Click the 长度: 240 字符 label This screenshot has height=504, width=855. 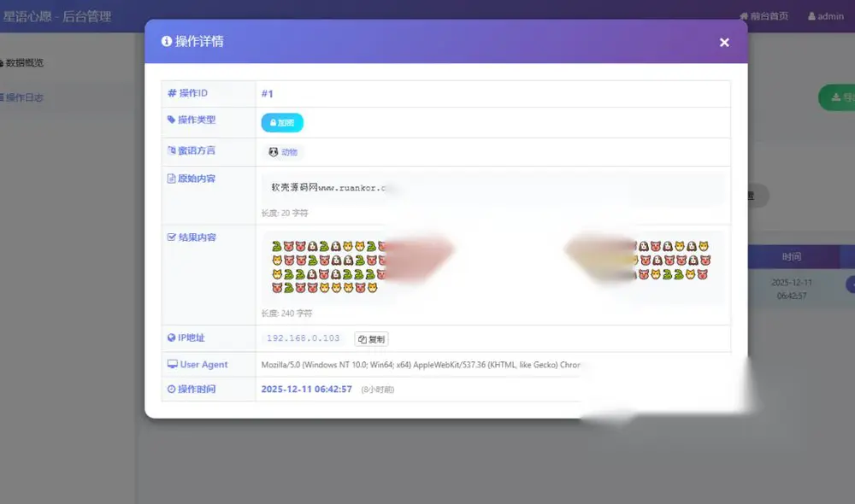point(286,314)
